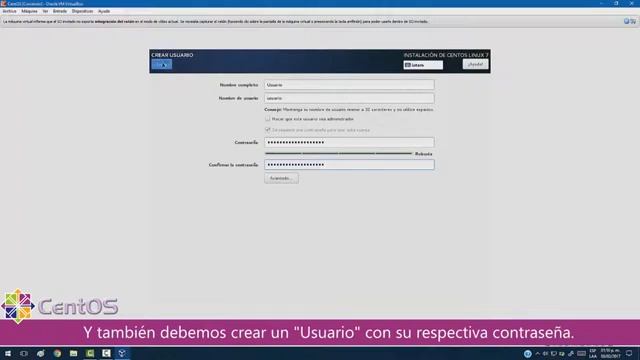Click into the Nombre completo field

click(x=349, y=85)
